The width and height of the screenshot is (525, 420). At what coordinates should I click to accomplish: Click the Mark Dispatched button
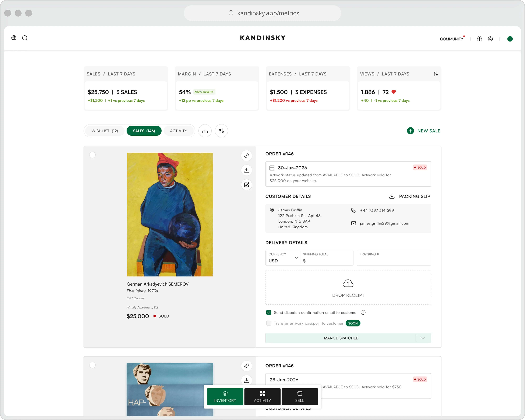pos(341,338)
